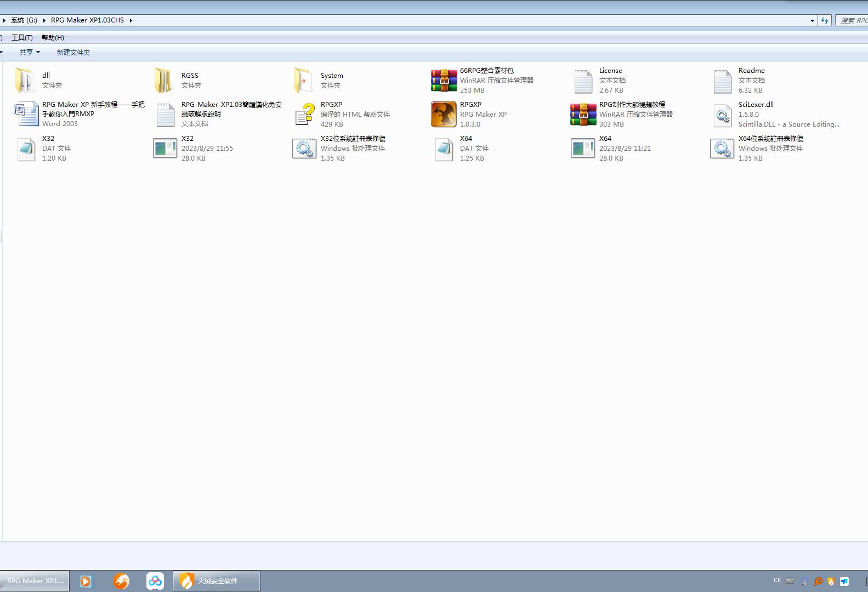Focus the folder search box
The image size is (868, 592).
pos(852,20)
